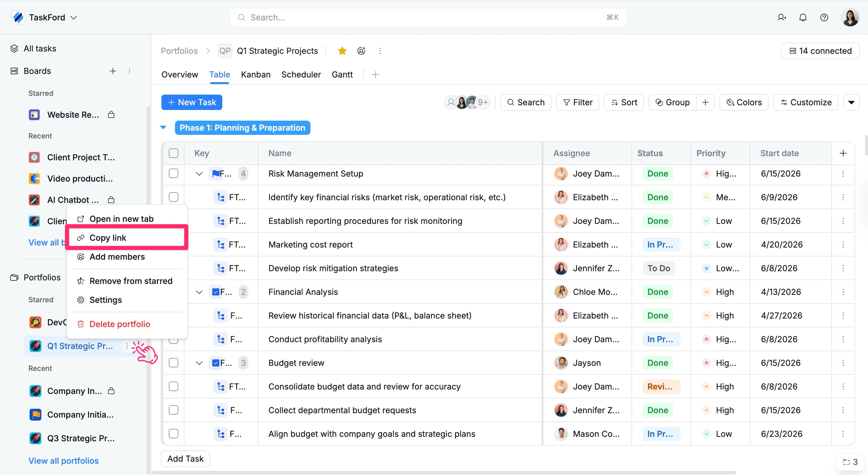Open the user profile avatar
Screen dimensions: 868x475
[x=850, y=17]
